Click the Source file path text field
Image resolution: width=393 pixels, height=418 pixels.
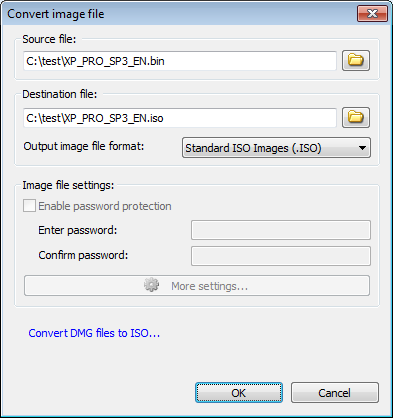click(180, 61)
